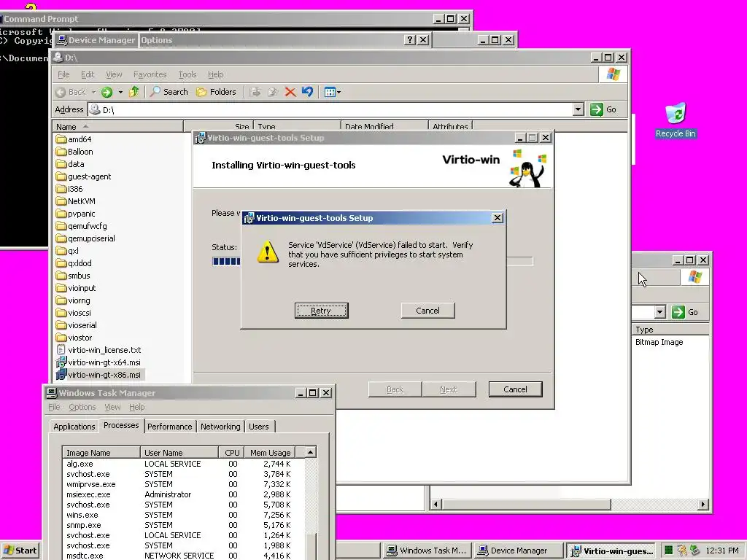This screenshot has width=747, height=560.
Task: Open the Favorites menu in Explorer
Action: (150, 74)
